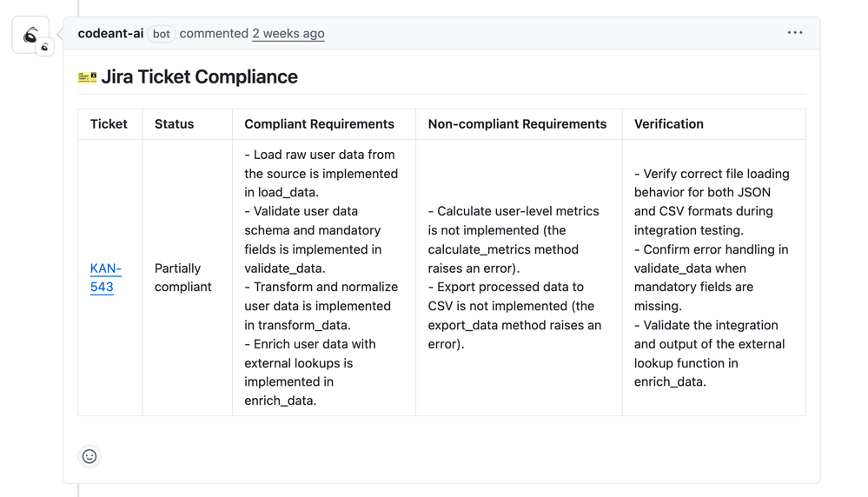The width and height of the screenshot is (868, 497).
Task: Click the small badge on the avatar
Action: [44, 47]
